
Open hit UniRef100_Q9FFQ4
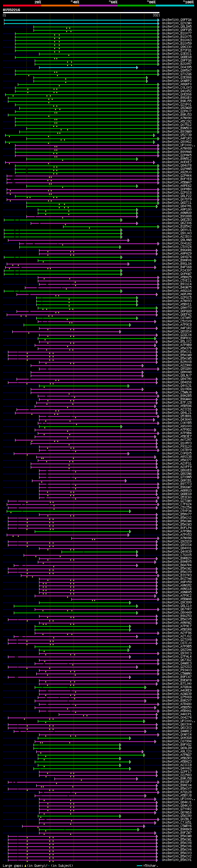pos(177,20)
